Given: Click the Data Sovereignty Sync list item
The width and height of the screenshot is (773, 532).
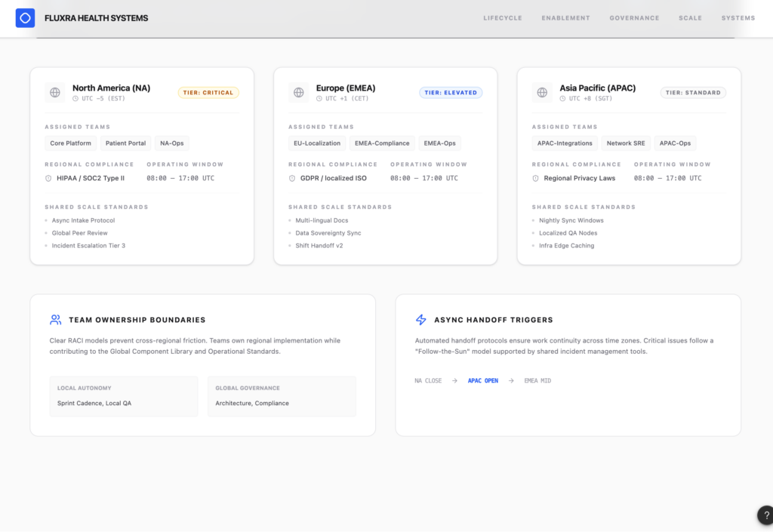Looking at the screenshot, I should point(328,233).
